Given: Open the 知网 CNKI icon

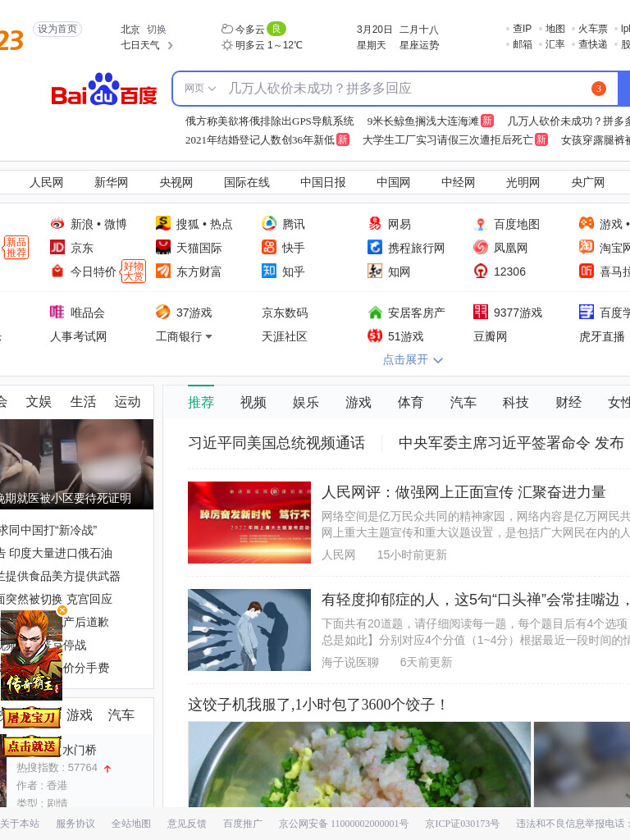Looking at the screenshot, I should pos(375,271).
